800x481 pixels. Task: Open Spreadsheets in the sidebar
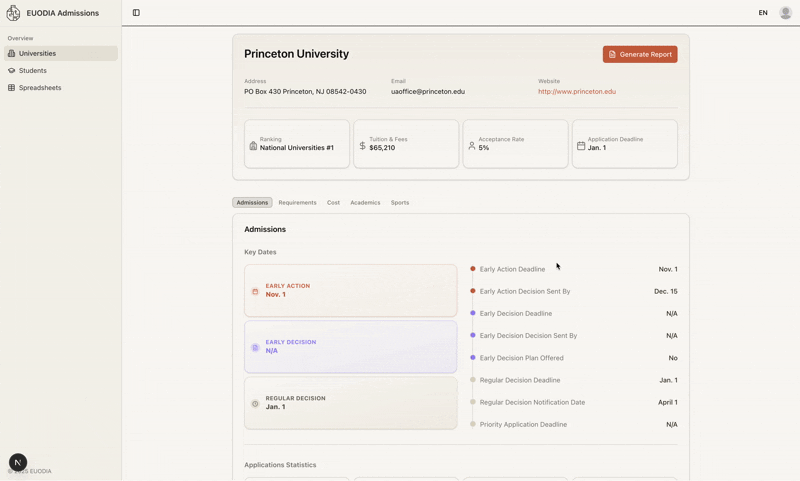click(x=61, y=88)
